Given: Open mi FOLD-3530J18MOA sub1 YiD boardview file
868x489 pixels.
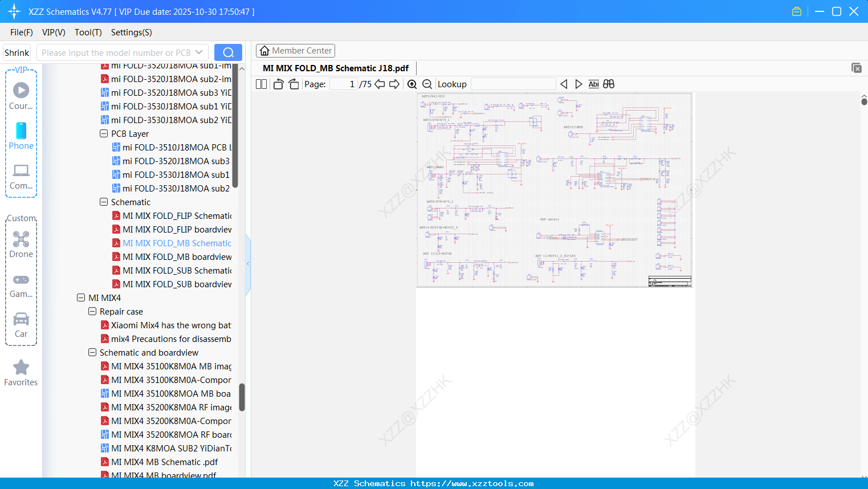Looking at the screenshot, I should pos(166,106).
